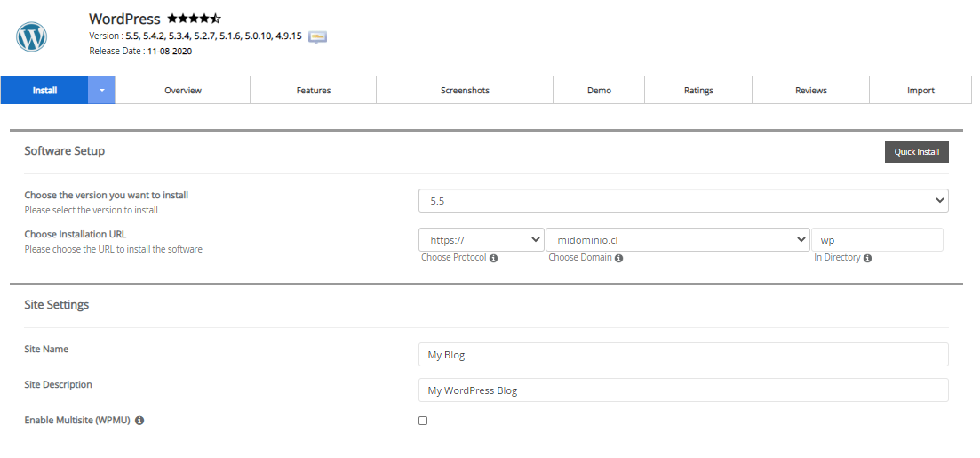980x458 pixels.
Task: Show info for In Directory
Action: (867, 258)
